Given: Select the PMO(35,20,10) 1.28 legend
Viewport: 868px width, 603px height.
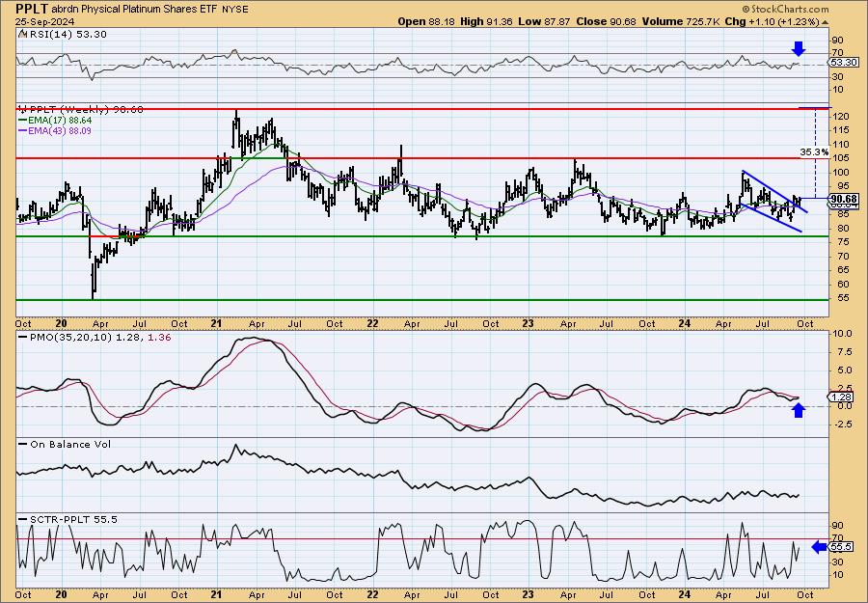Looking at the screenshot, I should 80,338.
